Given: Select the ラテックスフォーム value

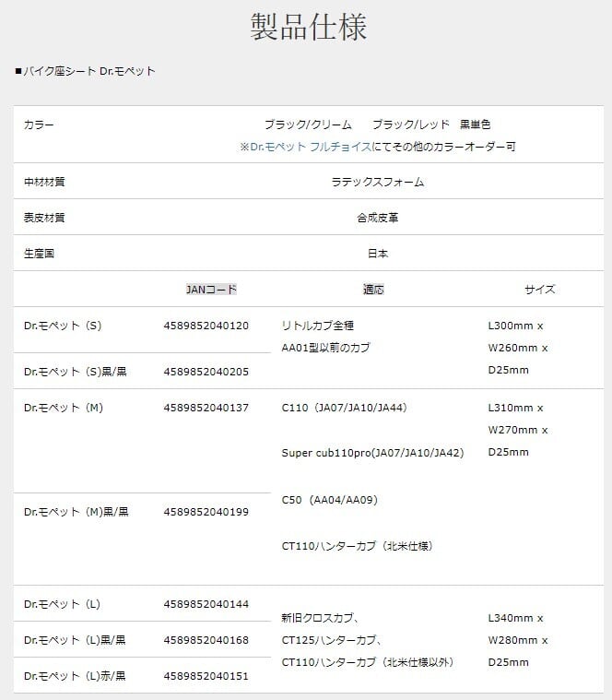Looking at the screenshot, I should (377, 182).
